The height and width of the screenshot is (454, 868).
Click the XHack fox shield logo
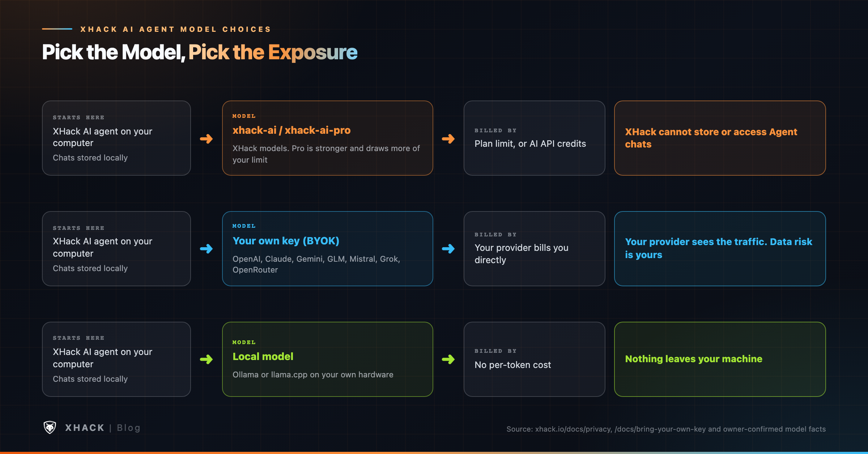pyautogui.click(x=50, y=427)
